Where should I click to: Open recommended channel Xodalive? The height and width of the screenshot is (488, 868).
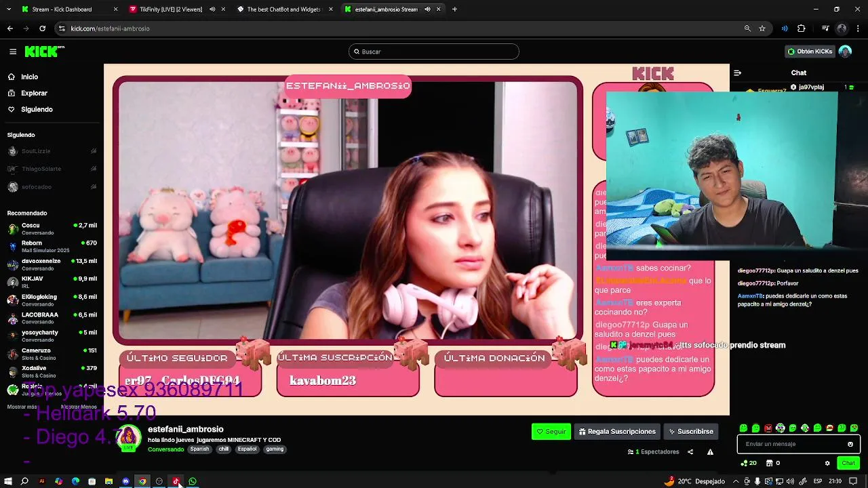(52, 371)
